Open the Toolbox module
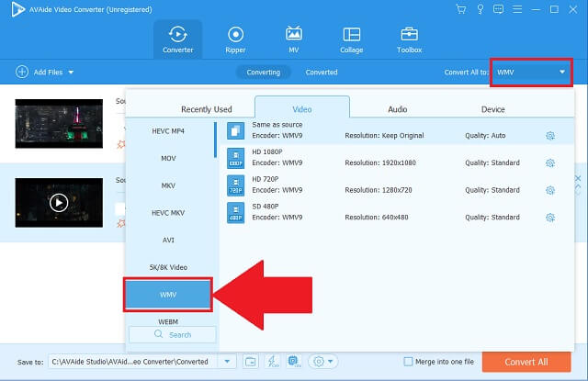This screenshot has width=588, height=381. 409,39
